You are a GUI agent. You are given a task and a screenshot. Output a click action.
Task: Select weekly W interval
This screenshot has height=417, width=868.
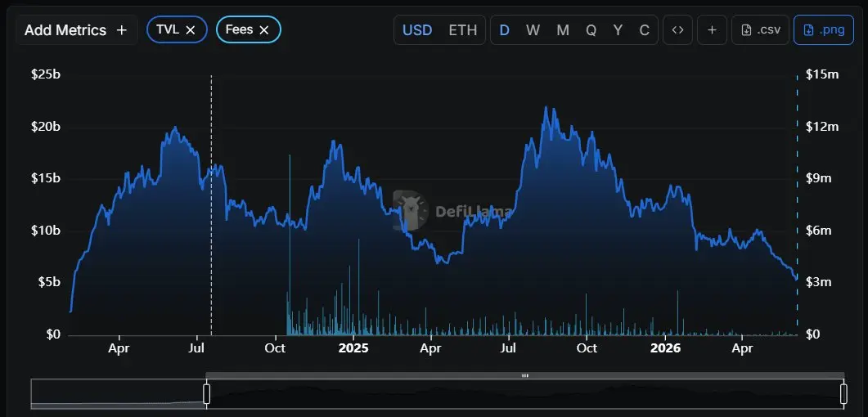tap(533, 30)
